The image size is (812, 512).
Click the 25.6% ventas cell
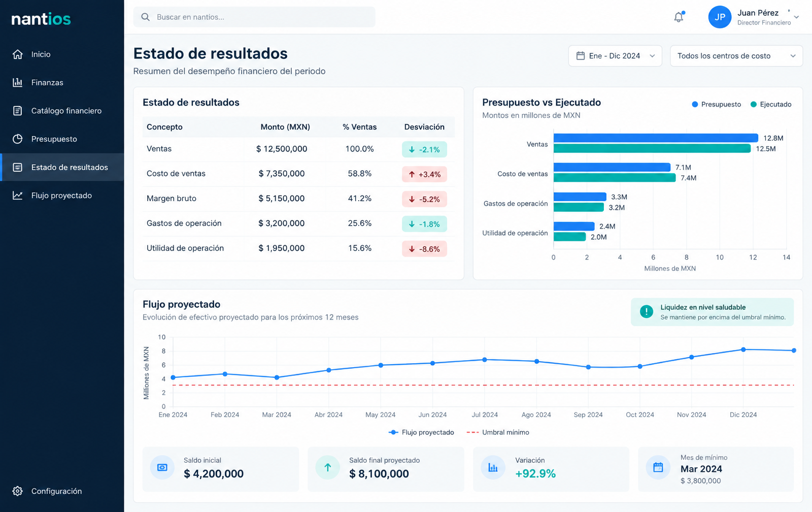(360, 223)
